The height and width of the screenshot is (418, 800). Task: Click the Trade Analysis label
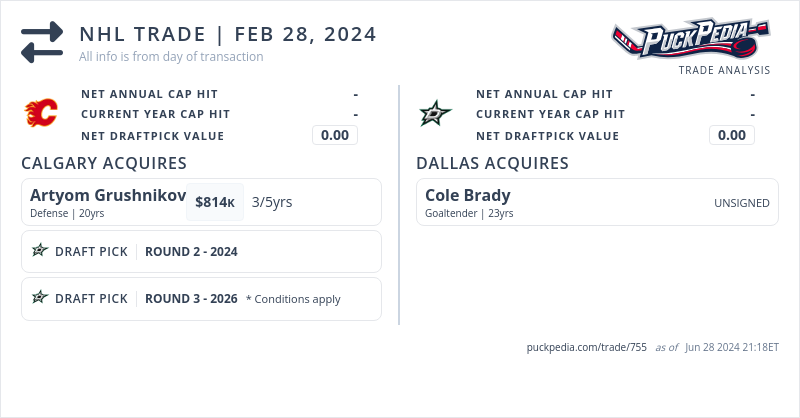pyautogui.click(x=724, y=70)
